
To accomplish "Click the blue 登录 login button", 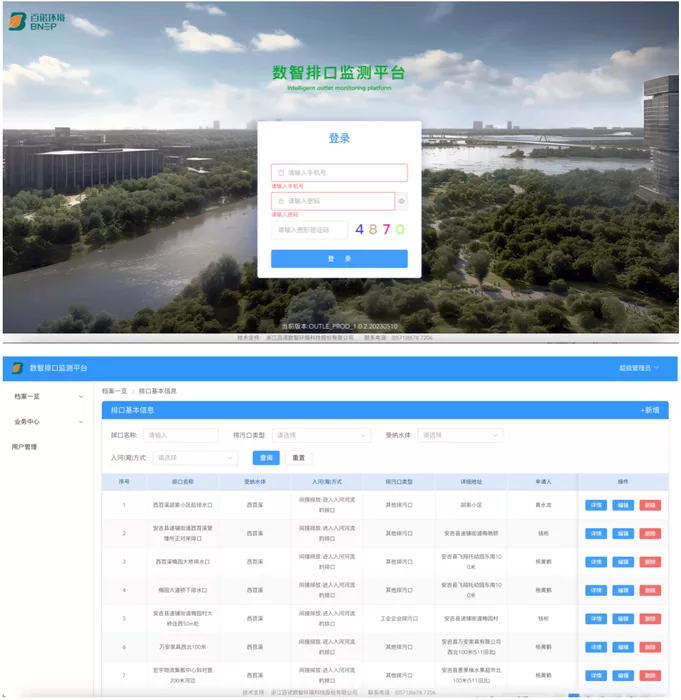I will pos(339,259).
